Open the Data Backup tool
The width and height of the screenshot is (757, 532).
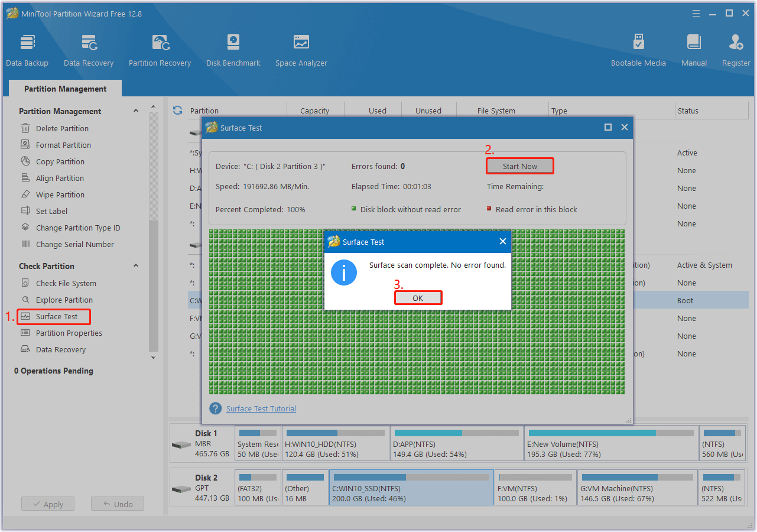click(x=27, y=50)
